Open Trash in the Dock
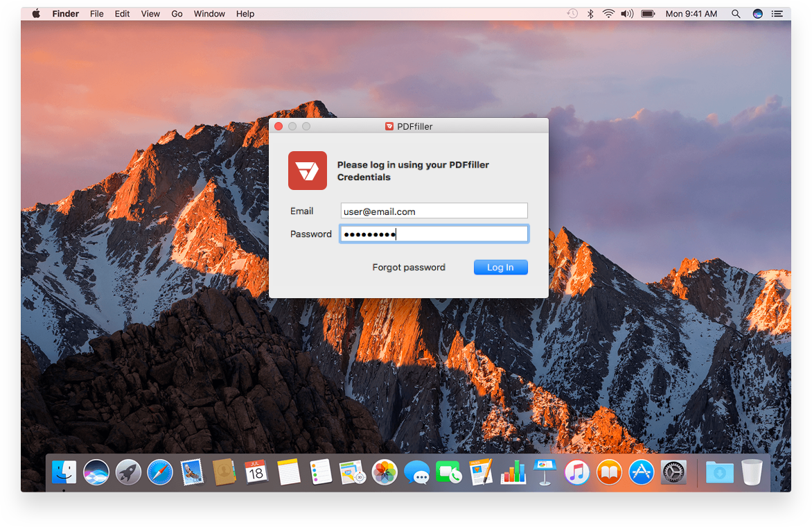The height and width of the screenshot is (527, 812). (x=752, y=473)
